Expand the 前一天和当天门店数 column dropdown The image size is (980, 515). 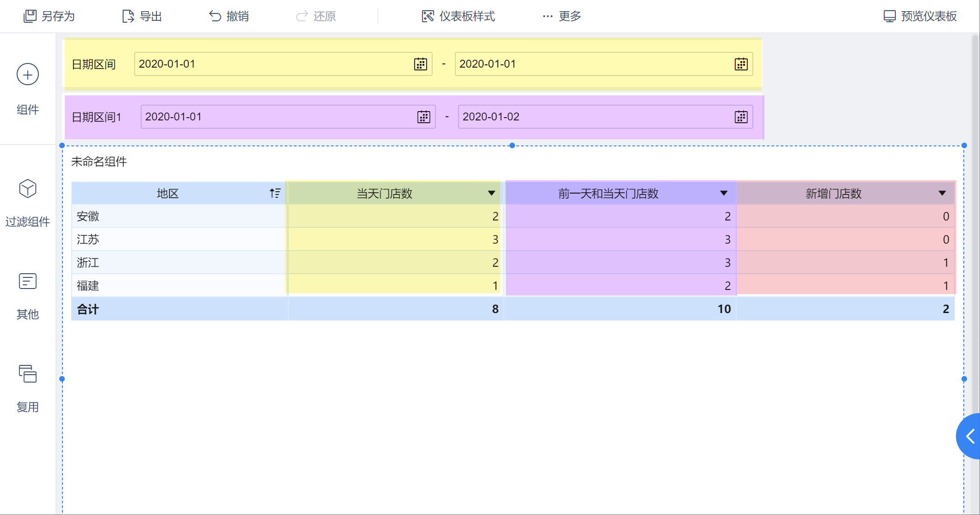click(724, 193)
